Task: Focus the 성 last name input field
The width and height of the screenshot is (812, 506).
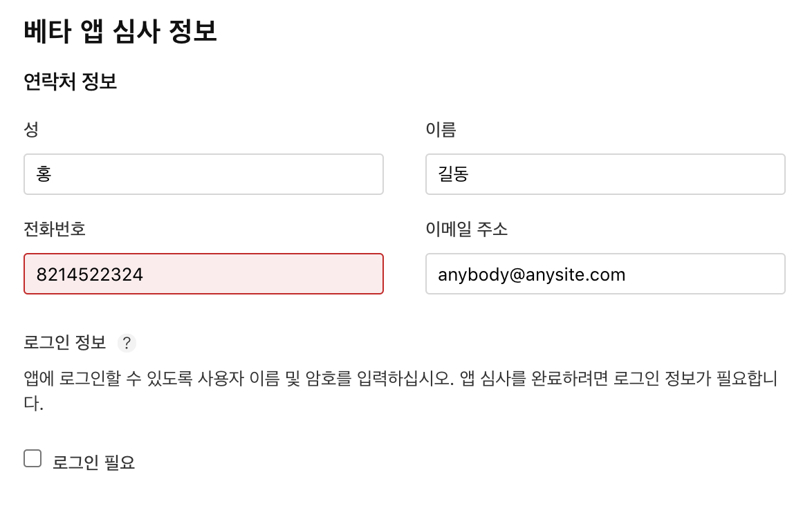Action: 203,174
